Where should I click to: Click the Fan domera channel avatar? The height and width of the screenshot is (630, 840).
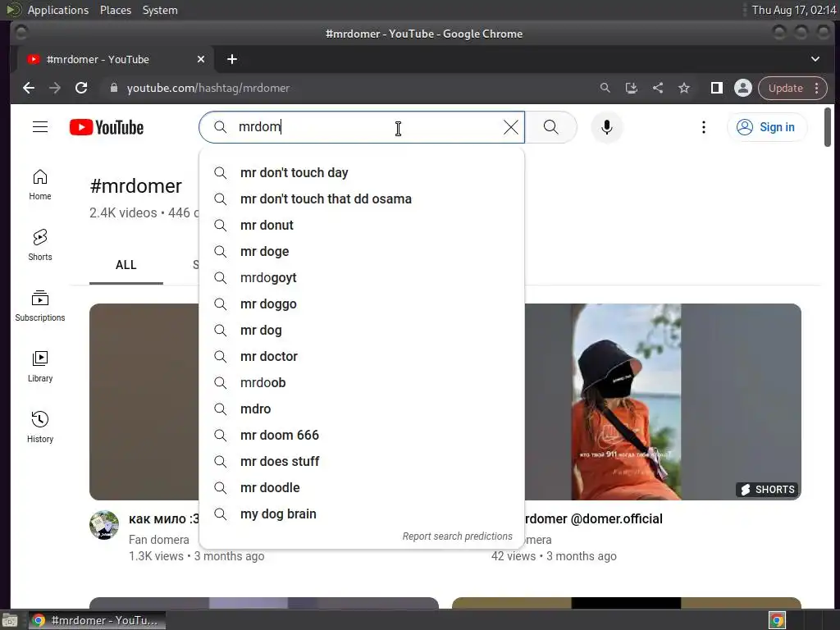(104, 525)
